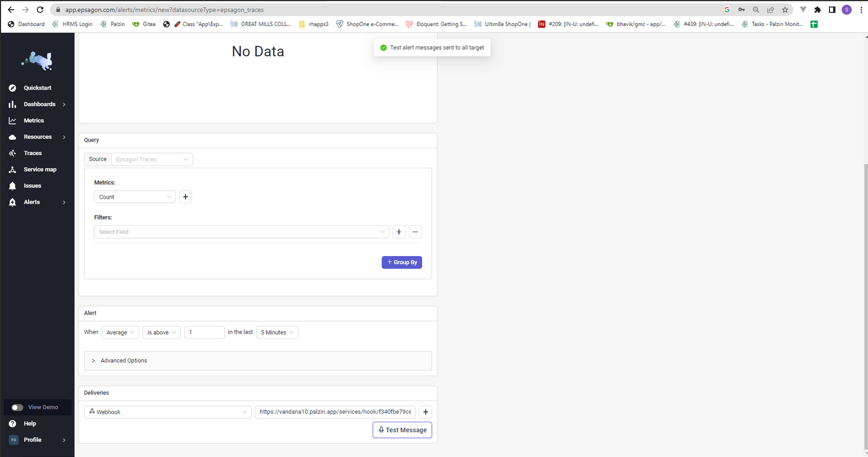Toggle the View Demo switch
This screenshot has height=457, width=868.
point(17,407)
